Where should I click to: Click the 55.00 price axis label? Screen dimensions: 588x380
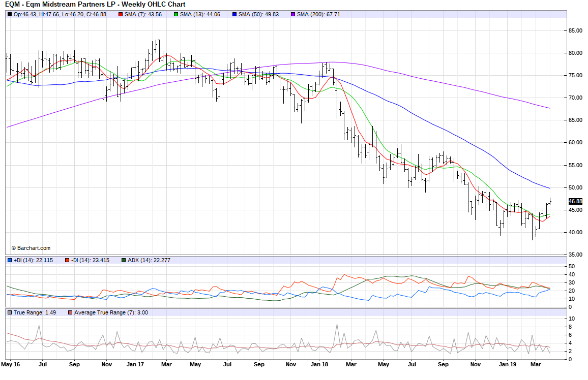tap(576, 165)
